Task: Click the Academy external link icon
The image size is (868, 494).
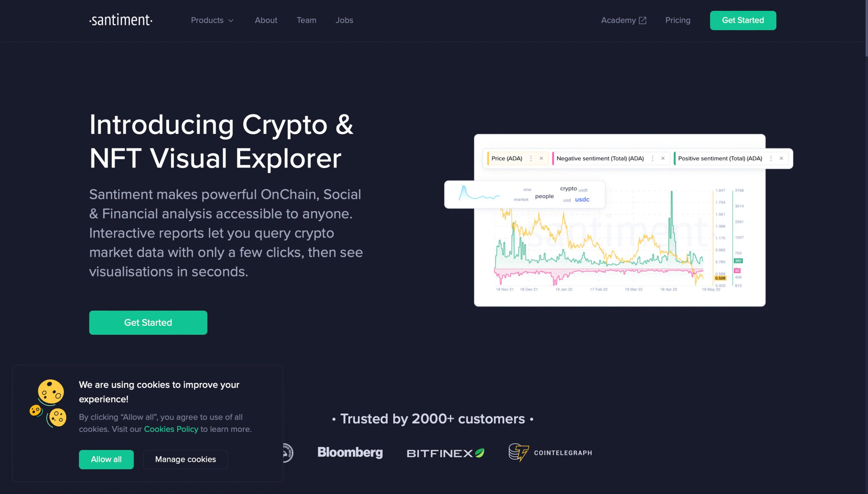Action: coord(644,20)
